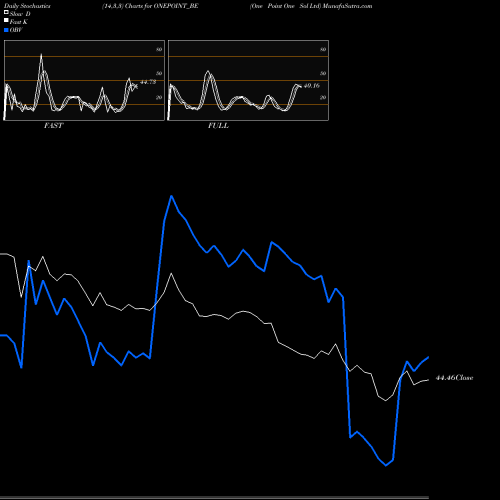The width and height of the screenshot is (500, 500).
Task: Click the Fast K legend label
Action: point(19,22)
